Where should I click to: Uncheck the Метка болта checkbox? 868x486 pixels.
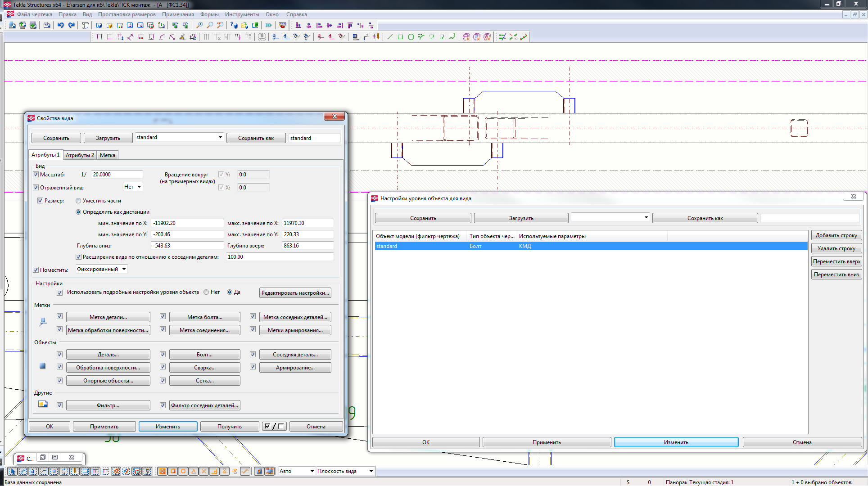[x=163, y=316]
